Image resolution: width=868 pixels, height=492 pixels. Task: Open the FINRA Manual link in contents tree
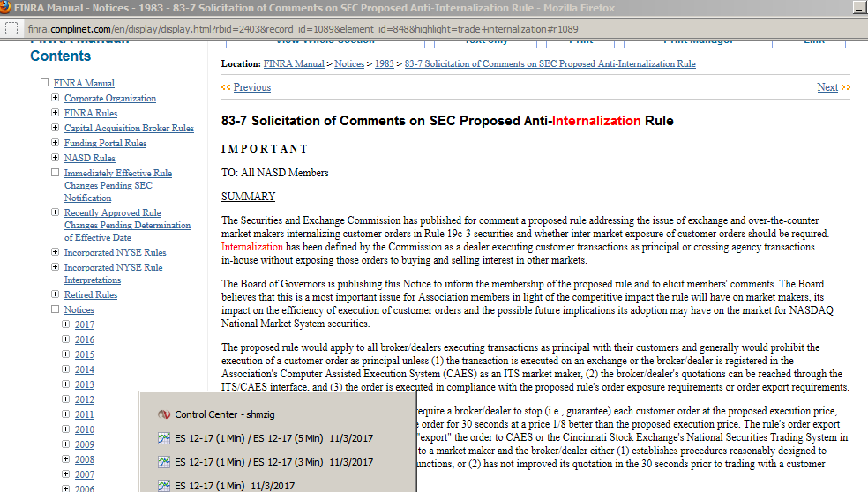click(x=84, y=83)
